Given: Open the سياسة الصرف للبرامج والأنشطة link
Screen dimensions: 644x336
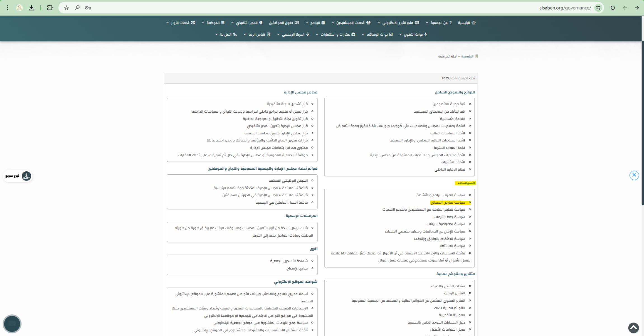Looking at the screenshot, I should 441,195.
